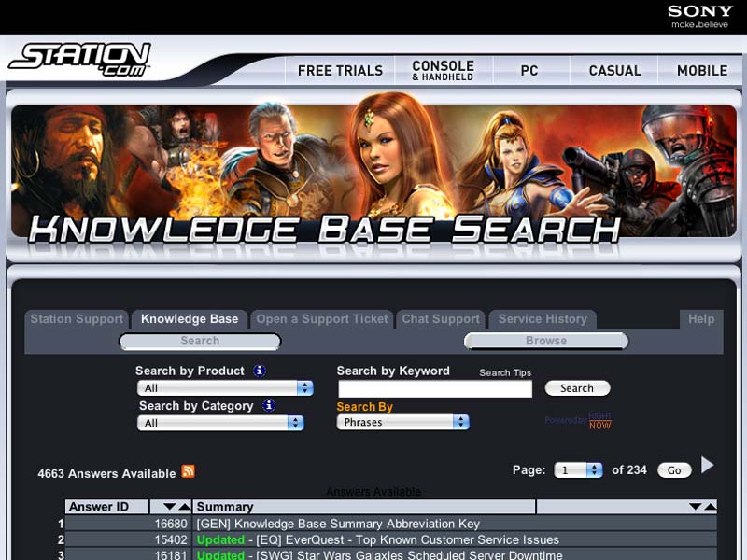Sort Summary column descending arrow

point(695,507)
